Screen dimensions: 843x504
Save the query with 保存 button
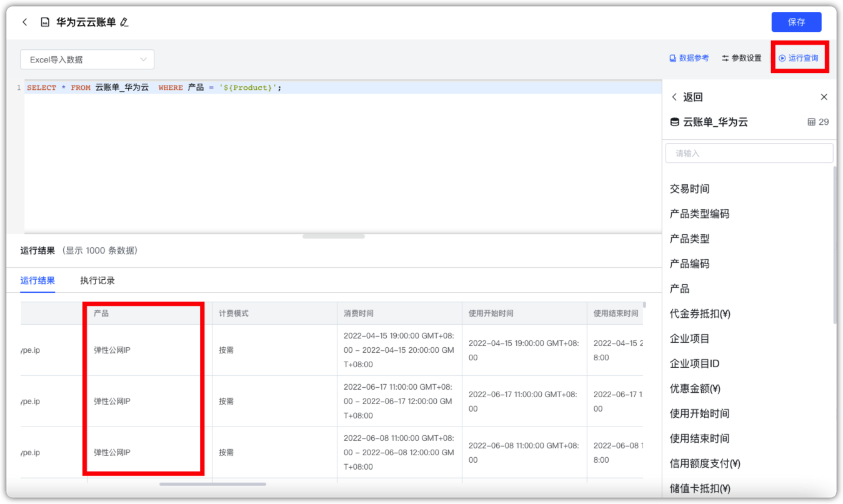tap(796, 22)
